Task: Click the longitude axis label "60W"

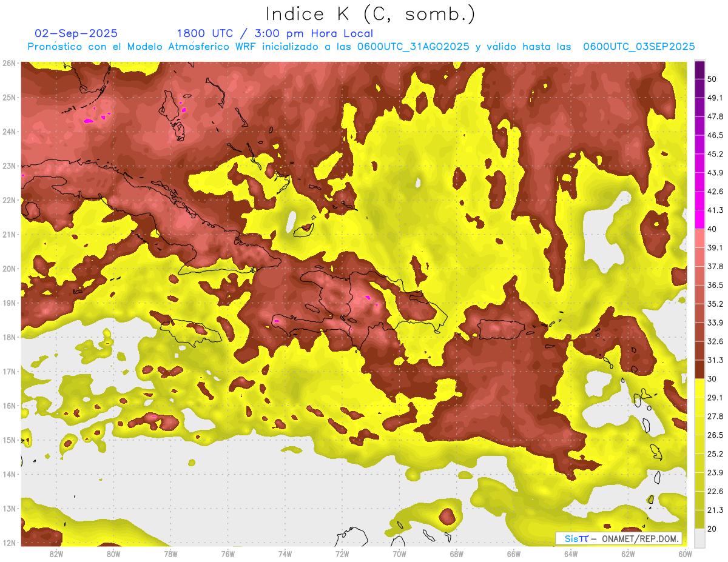Action: pyautogui.click(x=685, y=554)
